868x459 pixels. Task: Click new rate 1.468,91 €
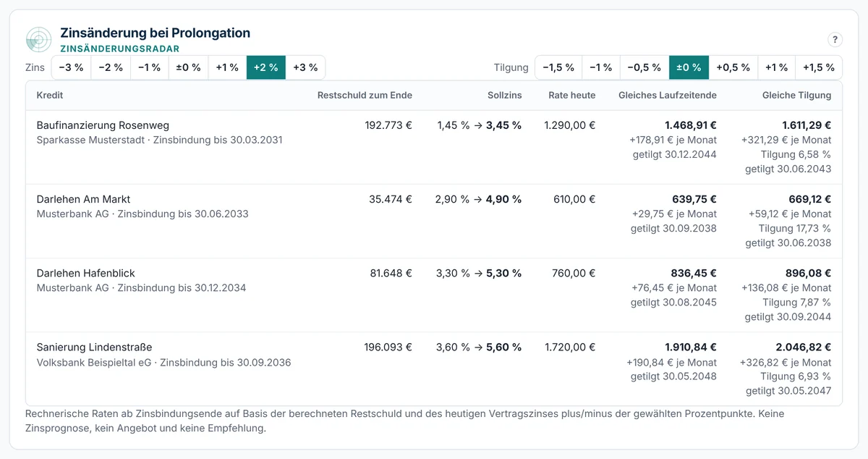691,125
